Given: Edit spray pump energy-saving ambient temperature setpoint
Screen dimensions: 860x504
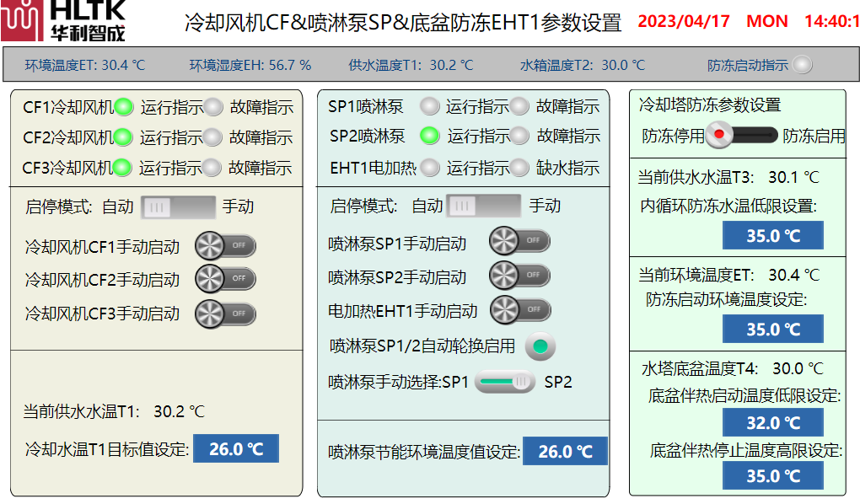Looking at the screenshot, I should pos(565,452).
